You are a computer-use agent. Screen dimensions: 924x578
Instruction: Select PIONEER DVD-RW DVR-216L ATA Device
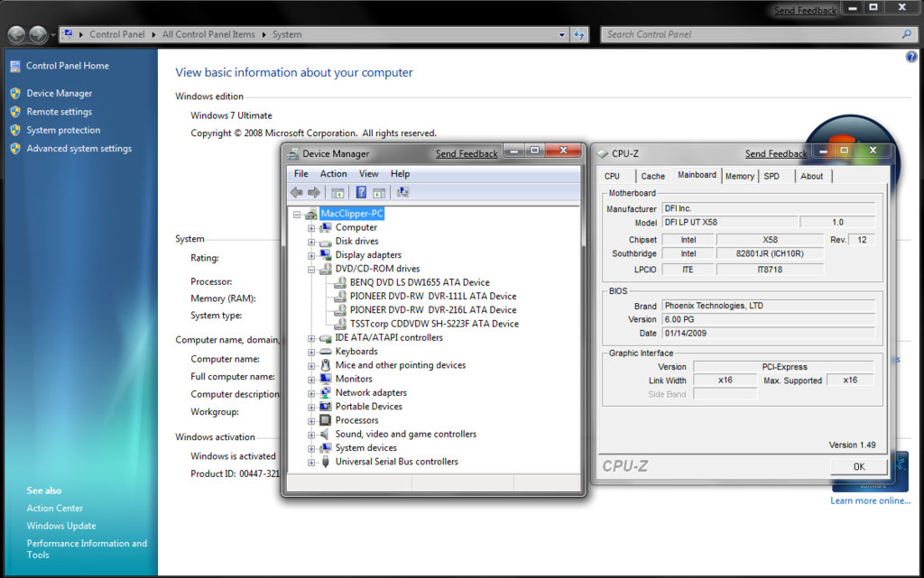tap(433, 309)
